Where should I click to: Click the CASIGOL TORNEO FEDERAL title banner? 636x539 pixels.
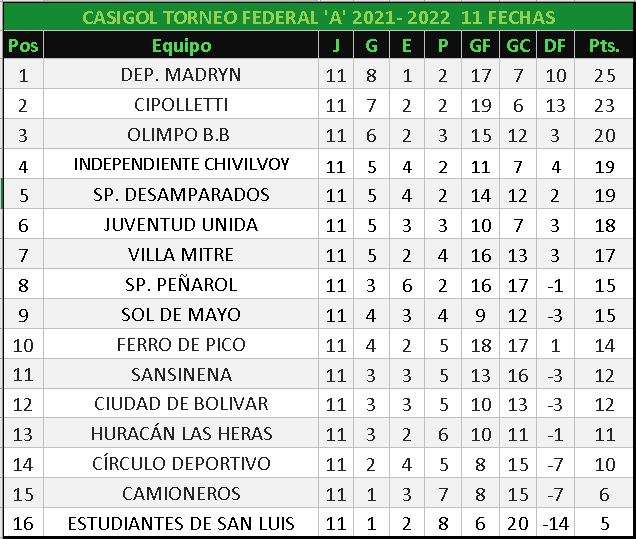(318, 18)
